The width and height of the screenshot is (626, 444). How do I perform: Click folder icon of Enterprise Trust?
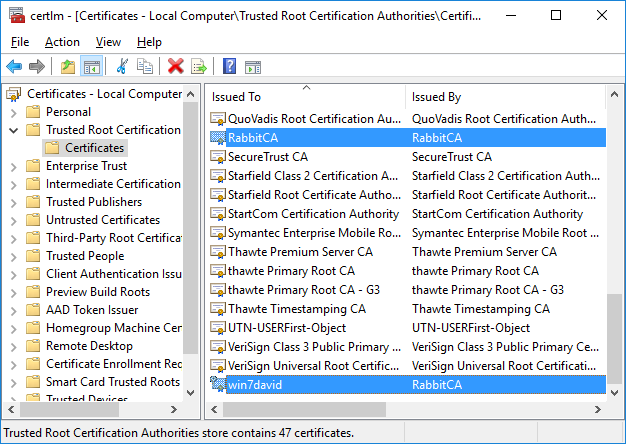click(33, 166)
